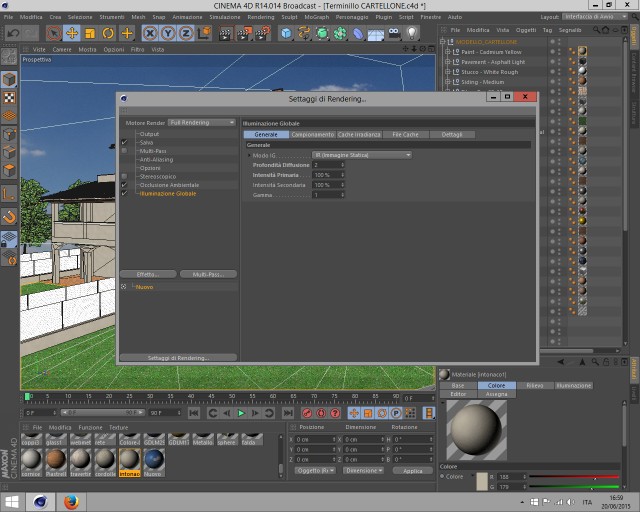Click the Colore swatch in material editor
The image size is (640, 512).
click(482, 481)
